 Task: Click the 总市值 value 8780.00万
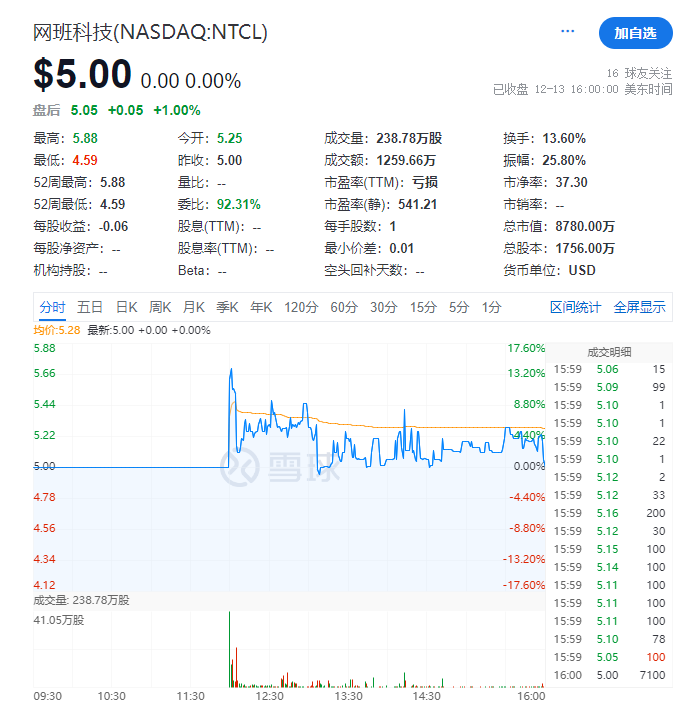click(x=584, y=226)
